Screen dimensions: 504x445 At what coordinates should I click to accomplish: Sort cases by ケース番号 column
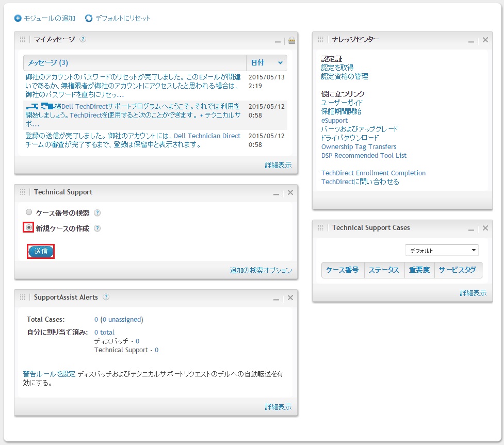[343, 270]
